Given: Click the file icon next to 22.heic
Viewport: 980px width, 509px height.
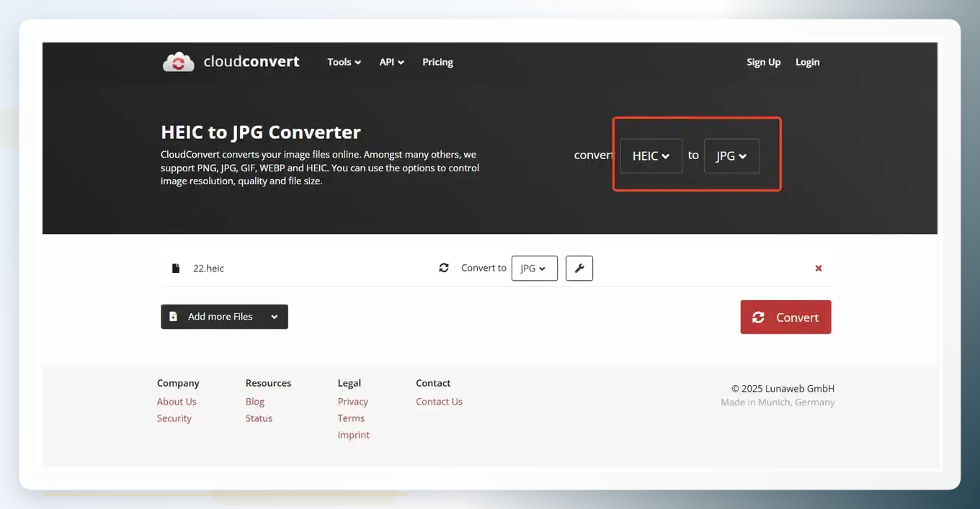Looking at the screenshot, I should (175, 269).
